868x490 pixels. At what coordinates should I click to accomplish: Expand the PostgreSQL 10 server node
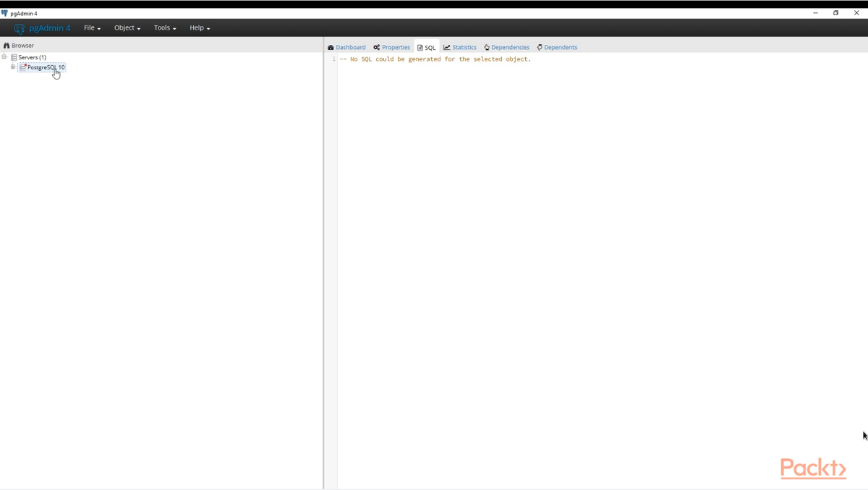point(13,67)
